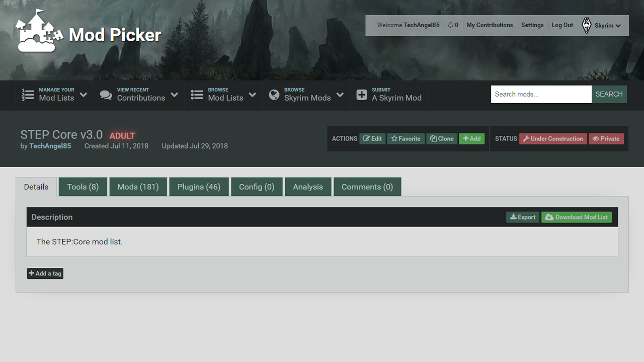The image size is (644, 362).
Task: Expand the Browse Skyrim Mods chevron
Action: point(340,95)
